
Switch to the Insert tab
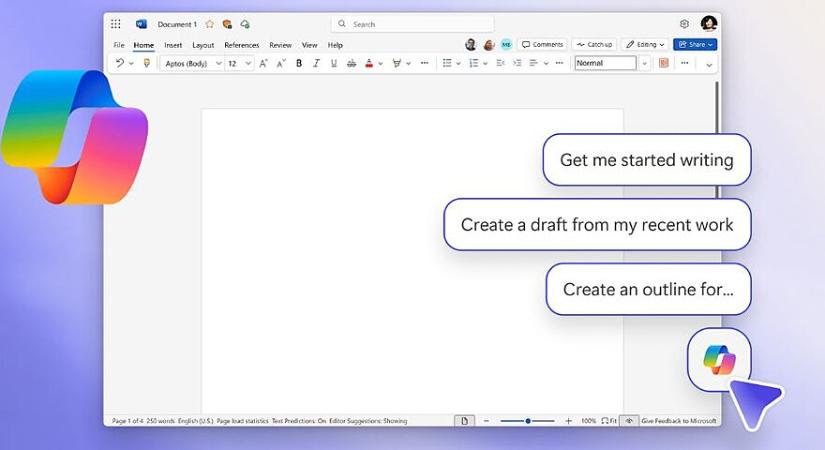tap(173, 45)
